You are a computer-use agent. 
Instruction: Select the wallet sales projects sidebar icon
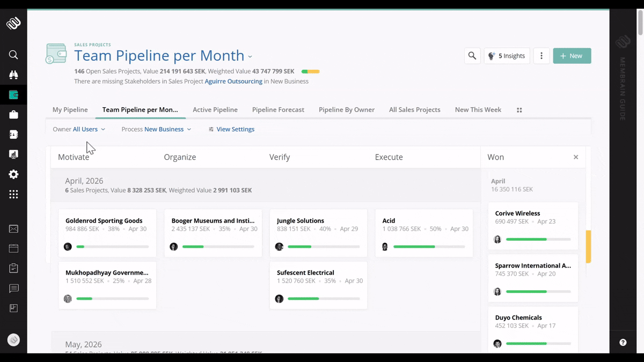[x=13, y=95]
